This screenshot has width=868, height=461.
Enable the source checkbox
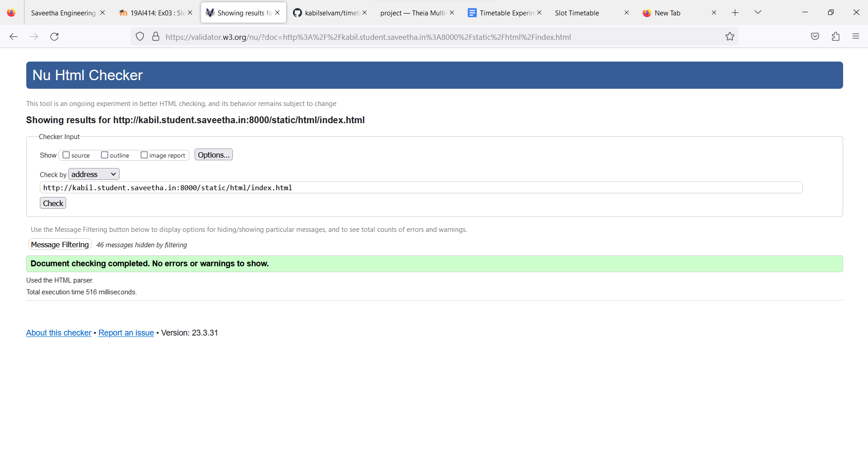coord(66,155)
